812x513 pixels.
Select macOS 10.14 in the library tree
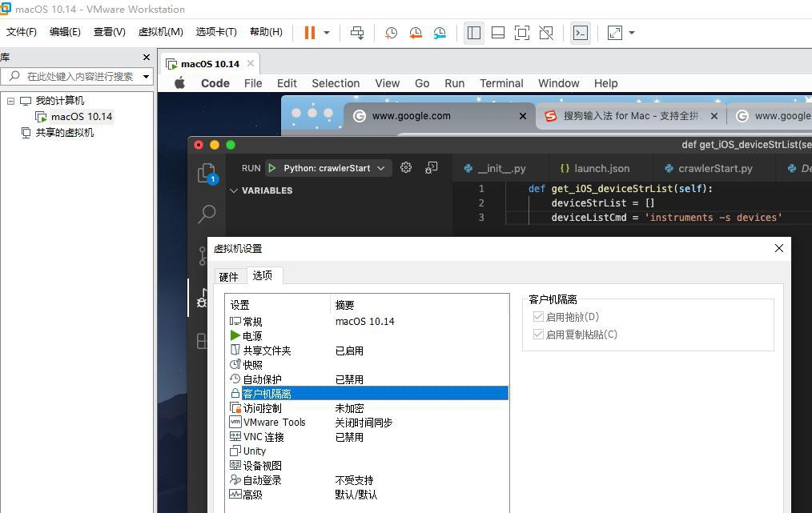pos(82,117)
